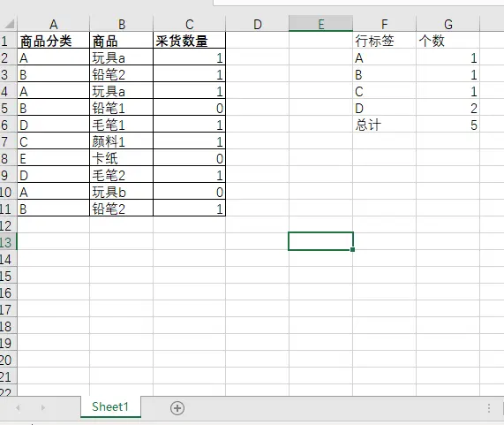Select cell C10 with value 0
Screen dimensions: 504x425
click(x=189, y=192)
